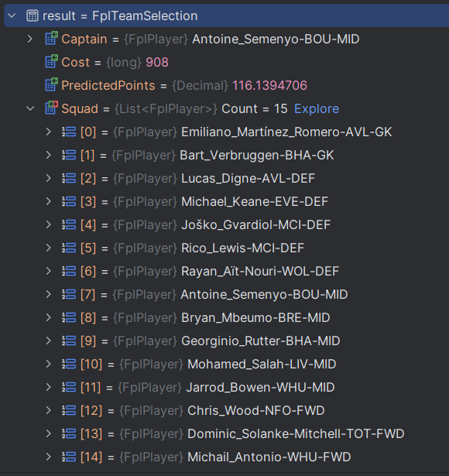
Task: Click the property icon next to Squad
Action: click(51, 108)
